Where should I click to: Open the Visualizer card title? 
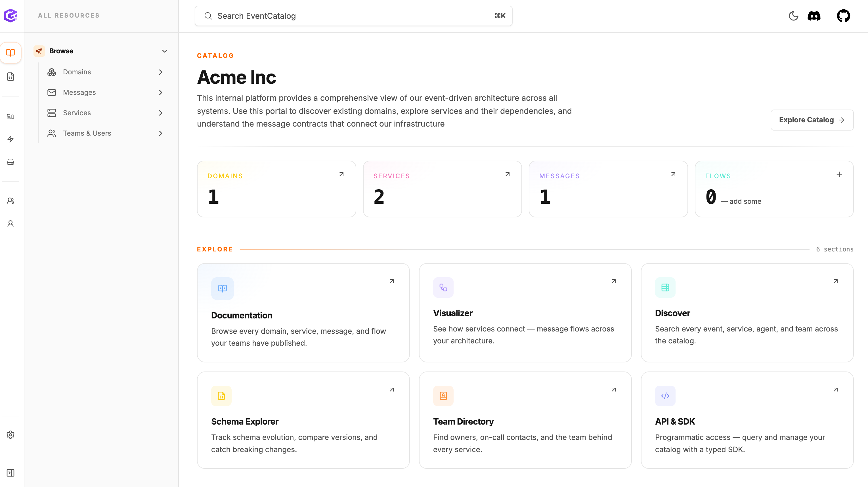[x=453, y=313]
